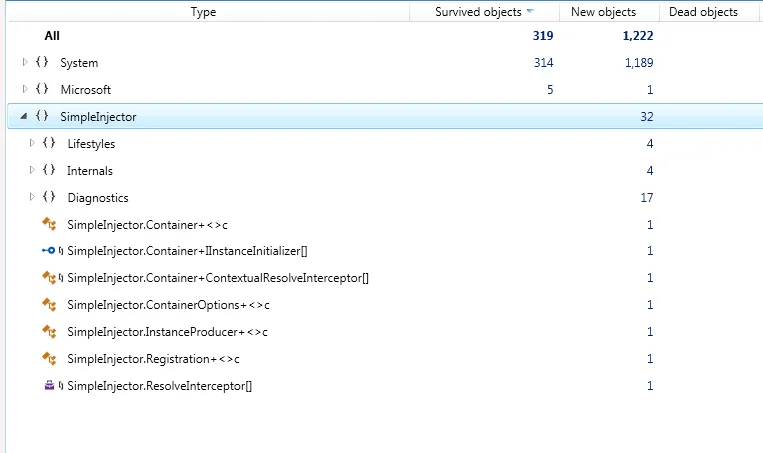Expand the Internals namespace
Screen dimensions: 763x453
tap(32, 170)
